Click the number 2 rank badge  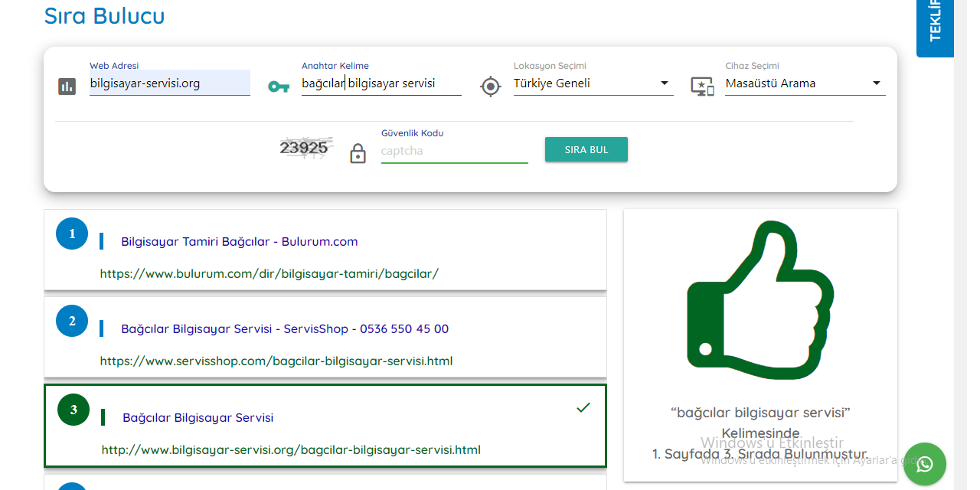tap(73, 321)
